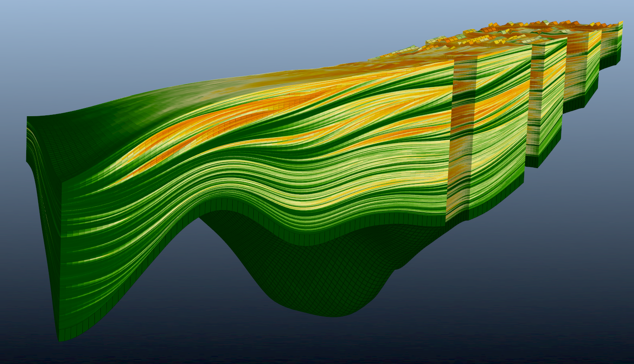Pick the bottom-left corner tip of the model
Screen dimensions: 634x364
[x=60, y=339]
